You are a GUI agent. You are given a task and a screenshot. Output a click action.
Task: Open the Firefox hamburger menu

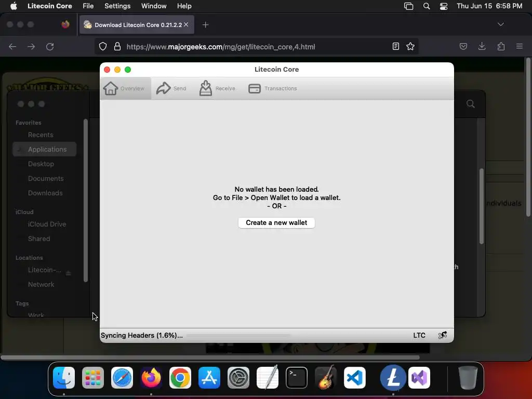pos(520,46)
